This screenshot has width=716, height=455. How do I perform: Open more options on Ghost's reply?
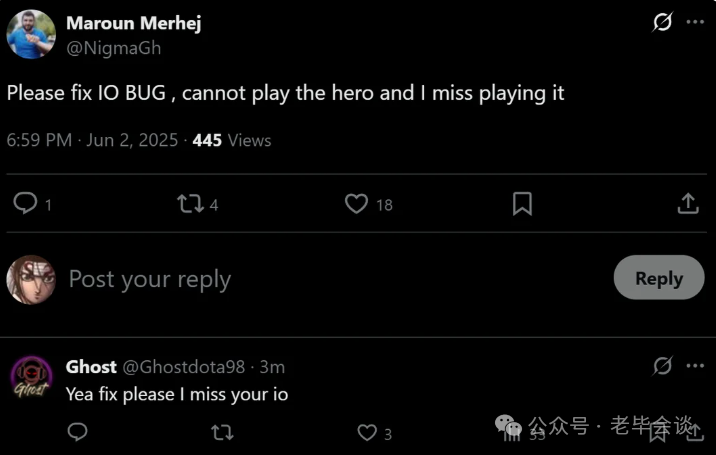pyautogui.click(x=695, y=365)
